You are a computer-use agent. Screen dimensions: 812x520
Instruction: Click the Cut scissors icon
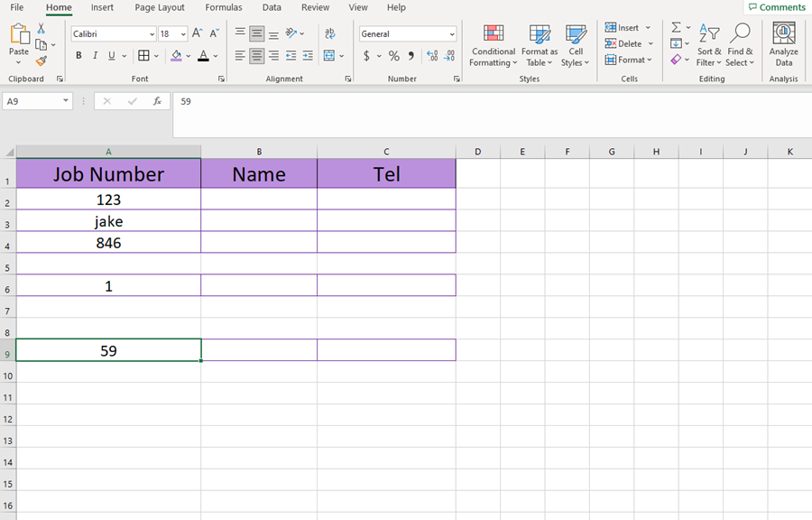[42, 29]
